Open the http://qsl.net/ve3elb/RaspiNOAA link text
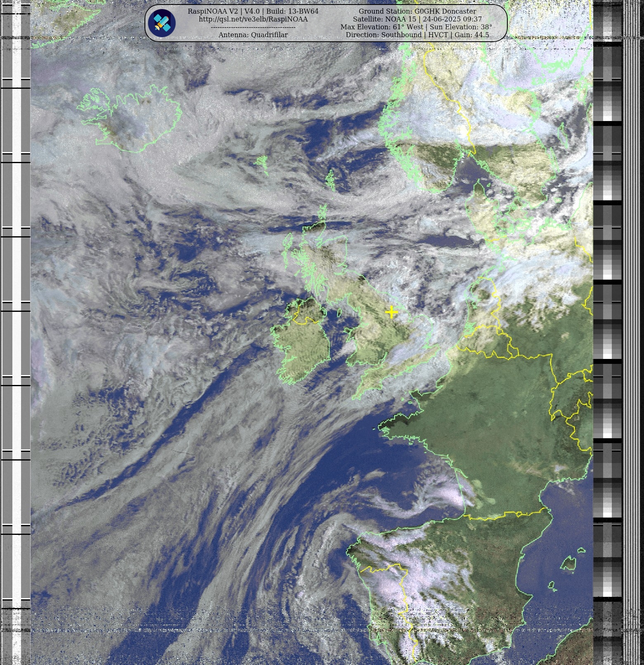644x665 pixels. tap(253, 19)
